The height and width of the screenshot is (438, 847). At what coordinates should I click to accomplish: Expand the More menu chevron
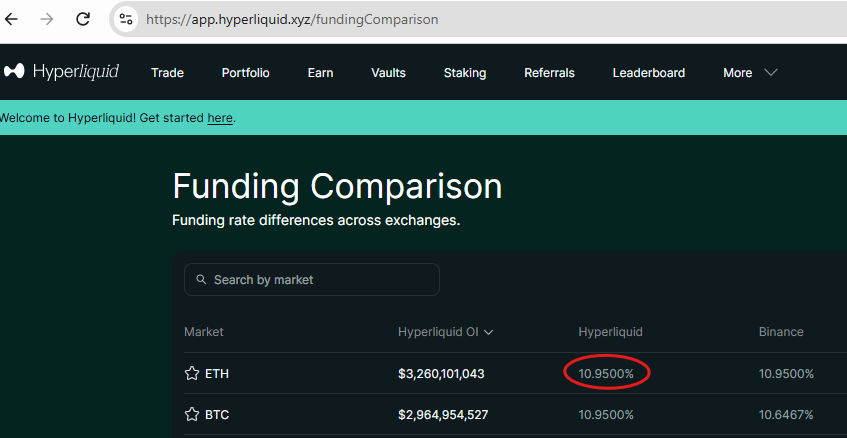tap(771, 72)
